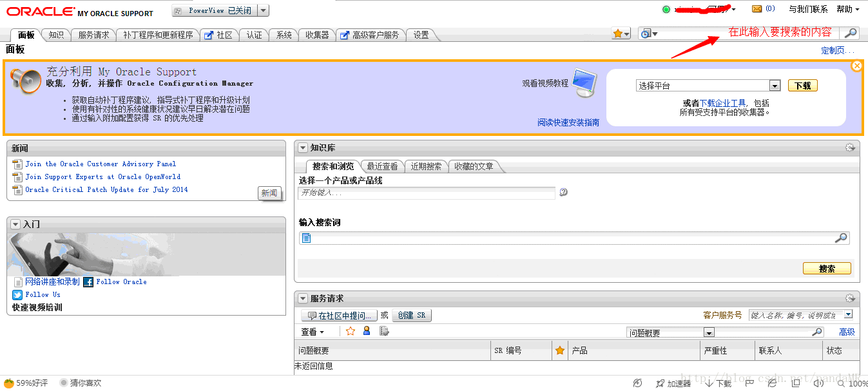The height and width of the screenshot is (391, 868).
Task: Open Knowledge Base panel settings gear
Action: [850, 148]
